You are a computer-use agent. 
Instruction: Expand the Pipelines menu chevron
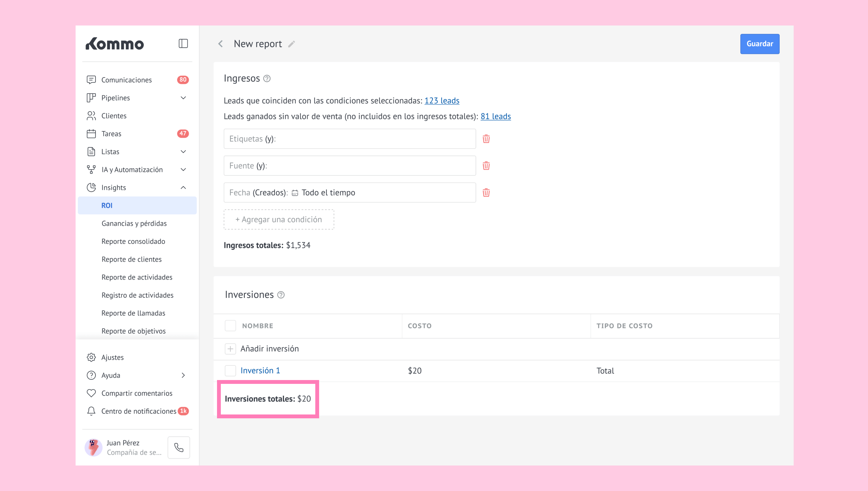[x=183, y=98]
